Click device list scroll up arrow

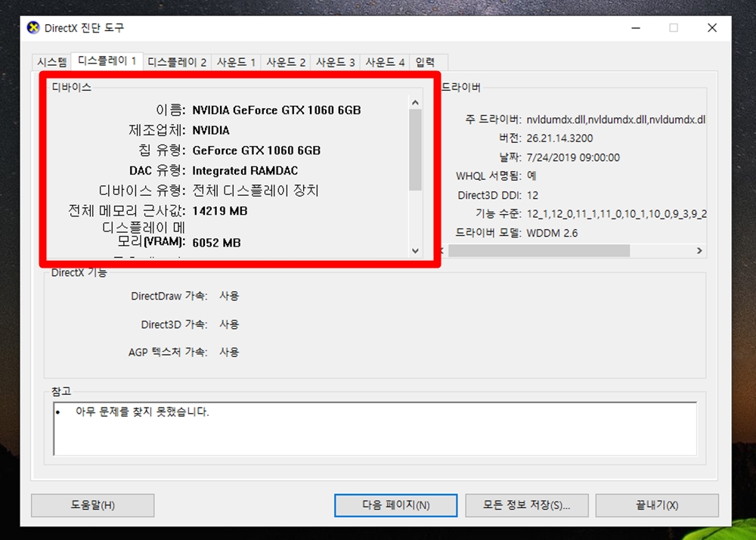point(416,102)
